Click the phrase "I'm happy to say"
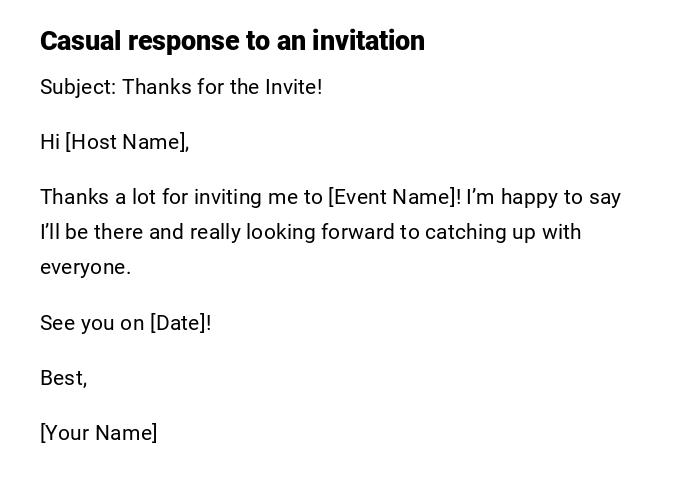The image size is (700, 495). (x=543, y=197)
